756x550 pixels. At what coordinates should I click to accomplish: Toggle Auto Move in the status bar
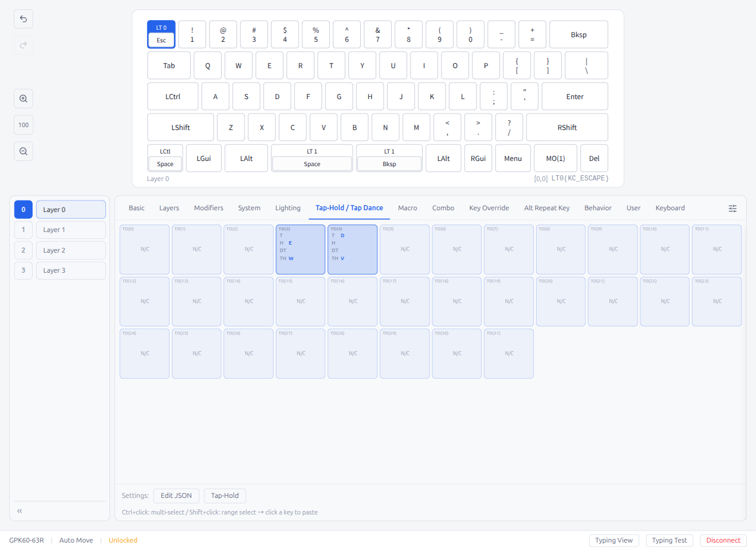tap(76, 540)
